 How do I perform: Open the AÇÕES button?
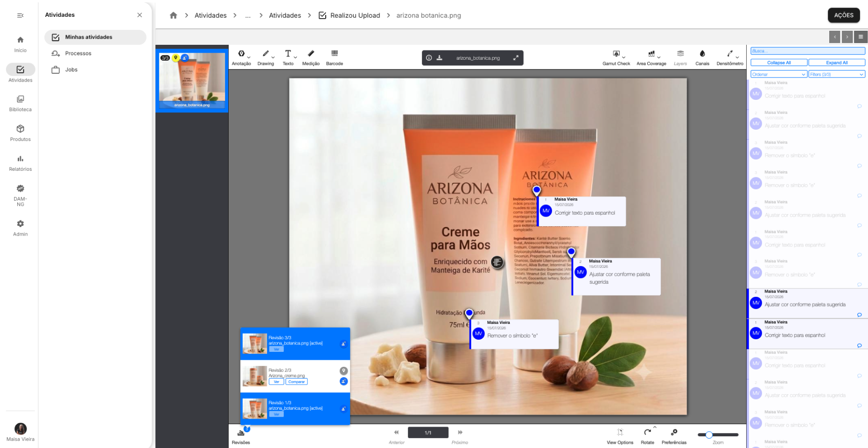[844, 15]
